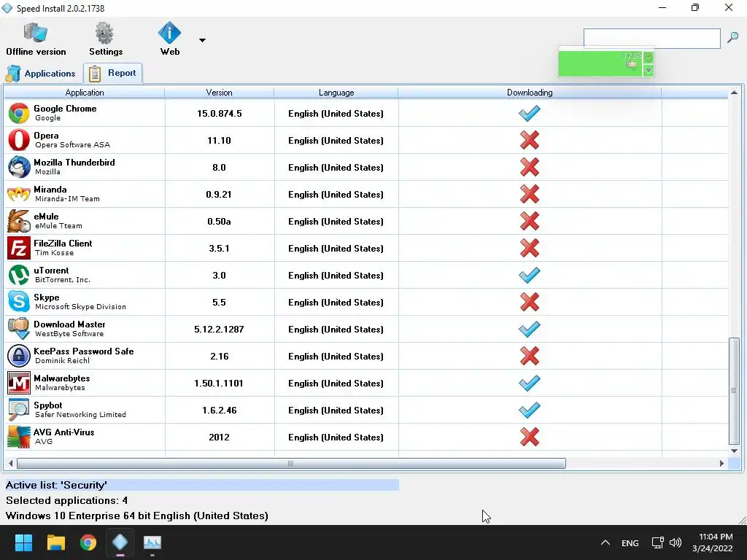Select the Opera app icon
This screenshot has width=747, height=560.
18,140
